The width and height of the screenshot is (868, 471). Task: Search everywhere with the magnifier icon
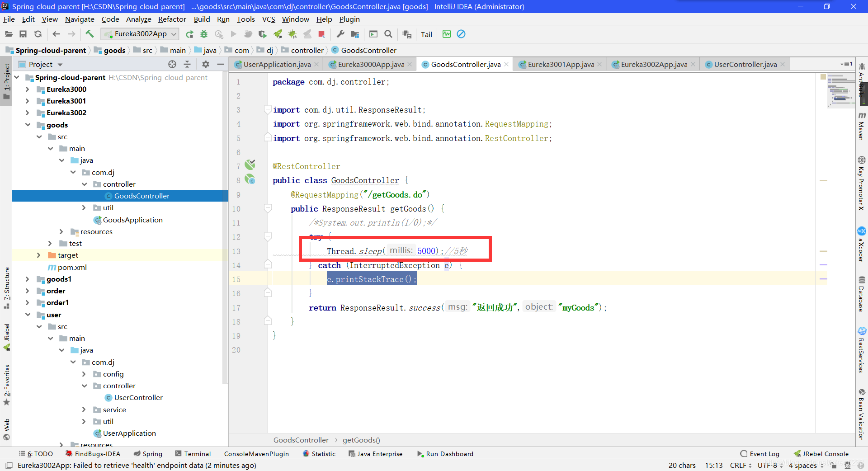[x=388, y=34]
